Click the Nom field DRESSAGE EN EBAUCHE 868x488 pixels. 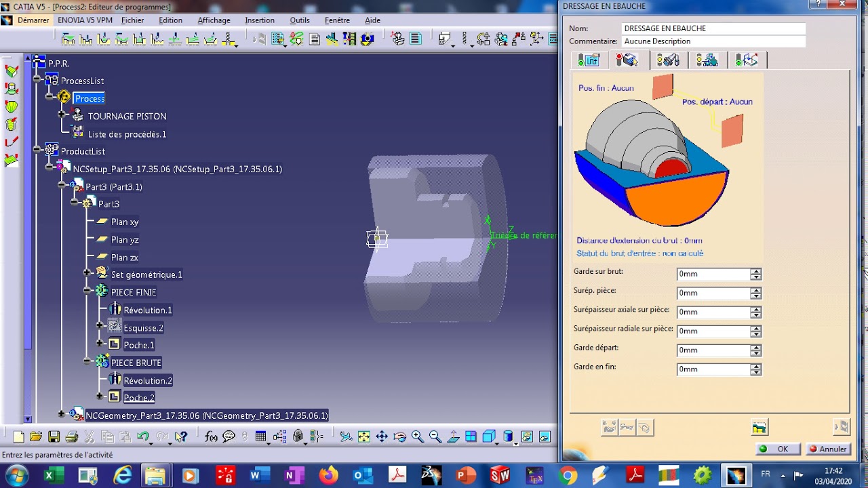(x=713, y=28)
